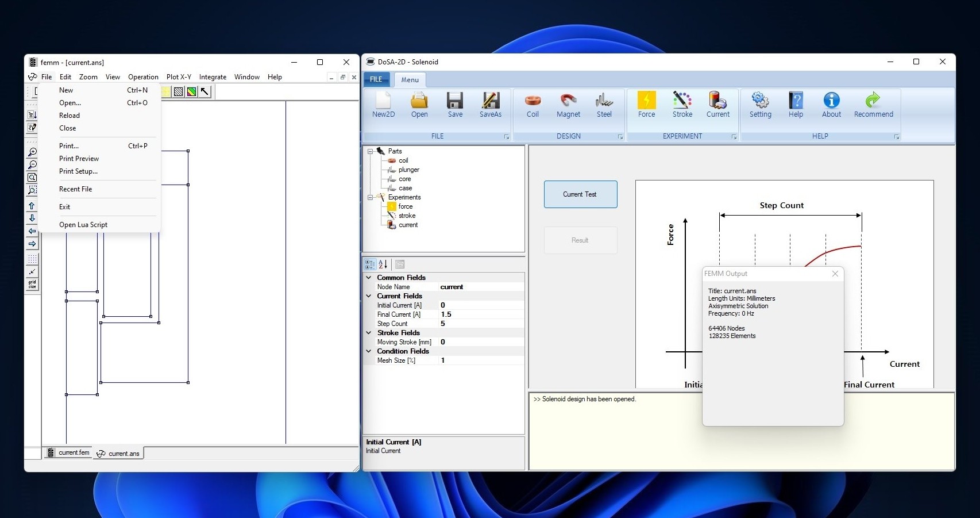980x518 pixels.
Task: Toggle femm show grid dots button
Action: (x=32, y=259)
